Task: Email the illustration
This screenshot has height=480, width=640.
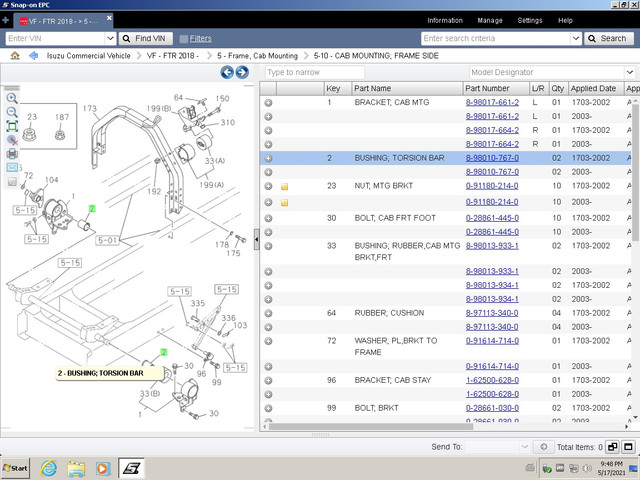Action: click(12, 167)
